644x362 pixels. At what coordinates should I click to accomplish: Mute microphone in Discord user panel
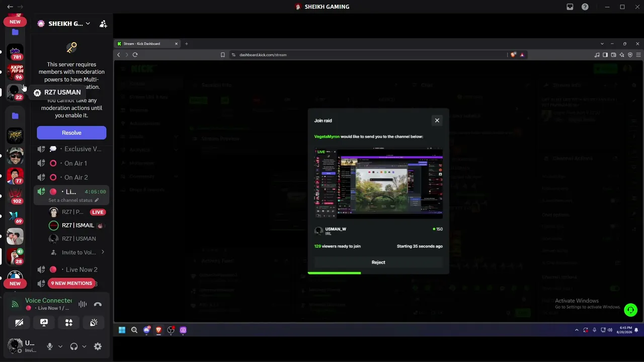pos(49,346)
